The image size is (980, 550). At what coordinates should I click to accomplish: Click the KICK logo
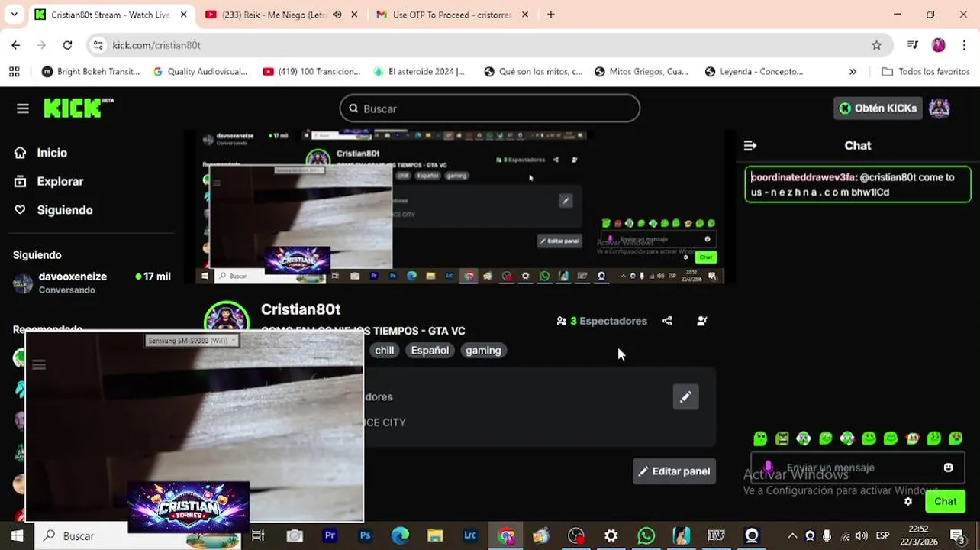pyautogui.click(x=79, y=108)
